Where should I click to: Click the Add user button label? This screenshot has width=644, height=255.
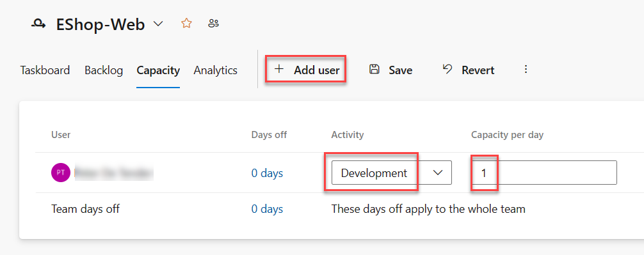tap(317, 70)
